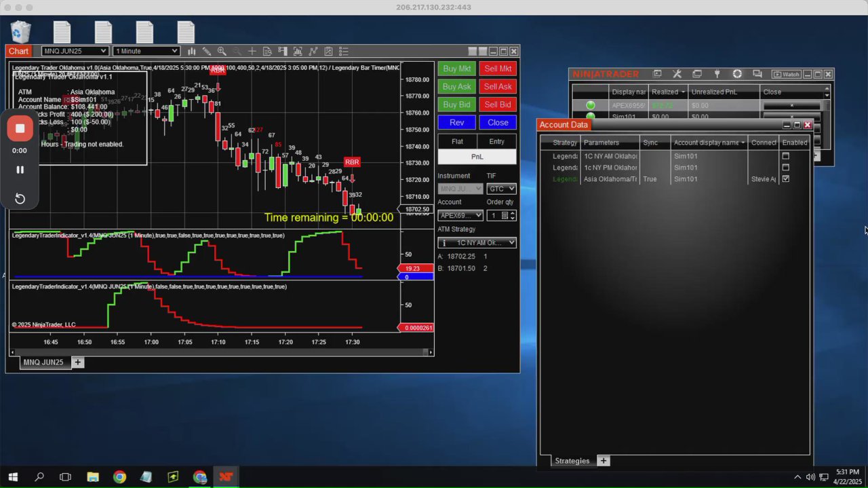Restart recording with the circular arrow icon
868x488 pixels.
point(20,198)
